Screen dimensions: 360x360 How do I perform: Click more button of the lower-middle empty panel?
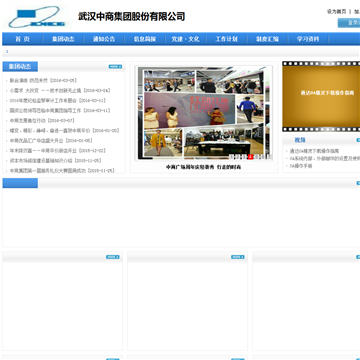click(238, 257)
